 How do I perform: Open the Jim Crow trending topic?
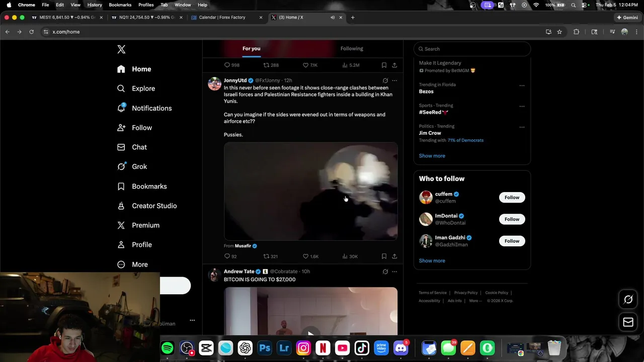tap(430, 133)
